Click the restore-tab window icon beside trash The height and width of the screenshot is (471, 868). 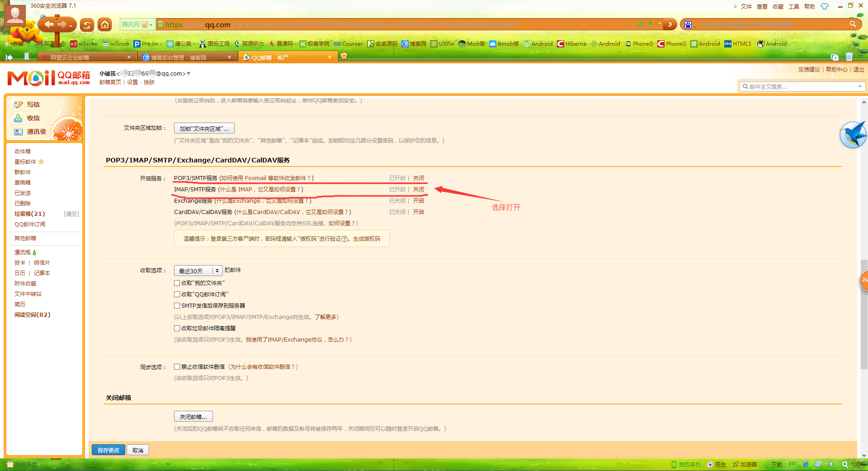click(835, 57)
